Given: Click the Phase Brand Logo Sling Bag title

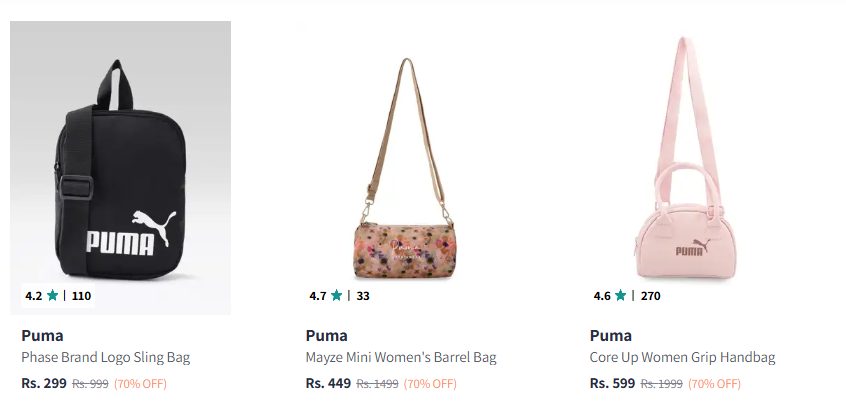Looking at the screenshot, I should tap(105, 357).
